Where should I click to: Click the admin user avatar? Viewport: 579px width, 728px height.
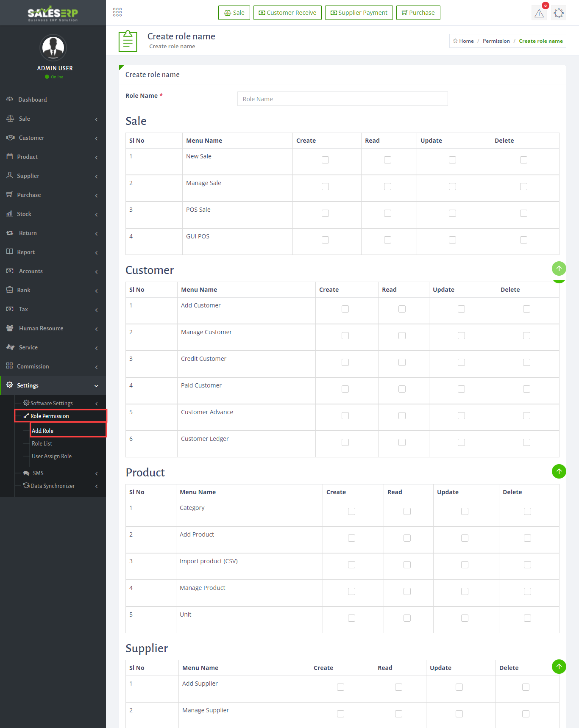[x=53, y=48]
